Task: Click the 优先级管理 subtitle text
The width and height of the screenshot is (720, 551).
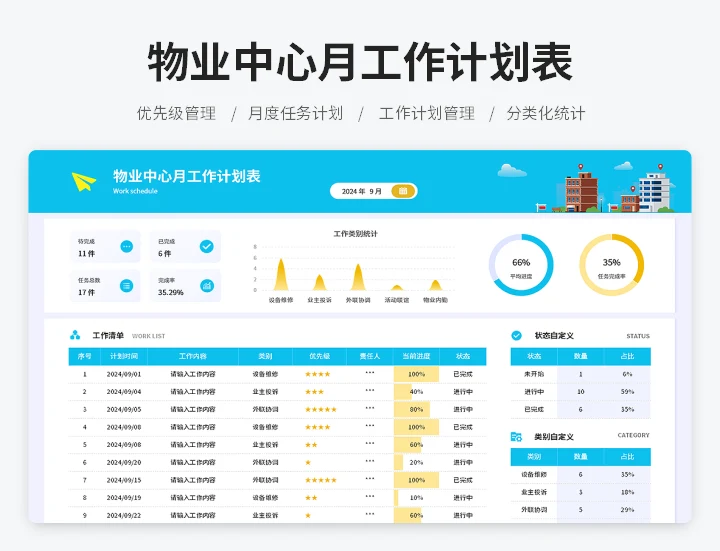Action: tap(176, 113)
